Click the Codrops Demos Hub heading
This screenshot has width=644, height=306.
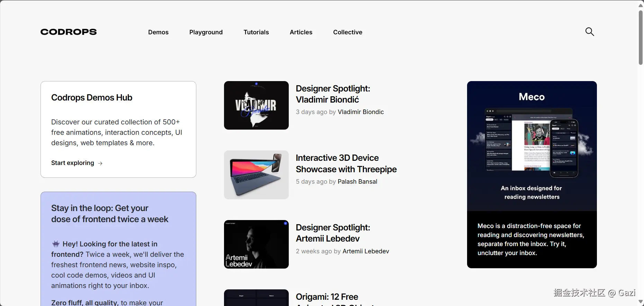tap(92, 98)
